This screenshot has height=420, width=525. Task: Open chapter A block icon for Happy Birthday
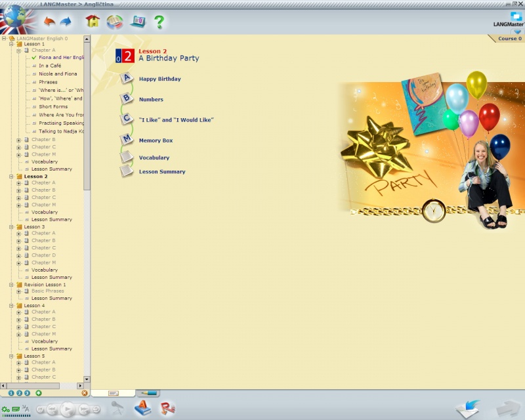coord(127,78)
